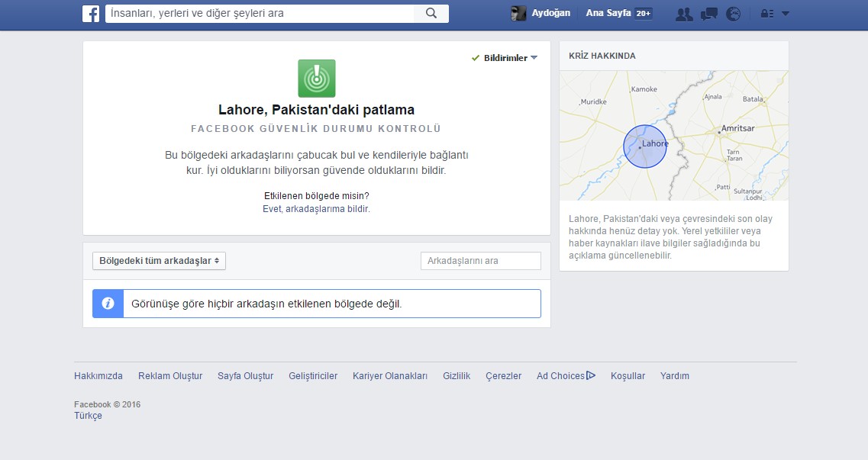
Task: Open the Yardım footer link
Action: 675,376
